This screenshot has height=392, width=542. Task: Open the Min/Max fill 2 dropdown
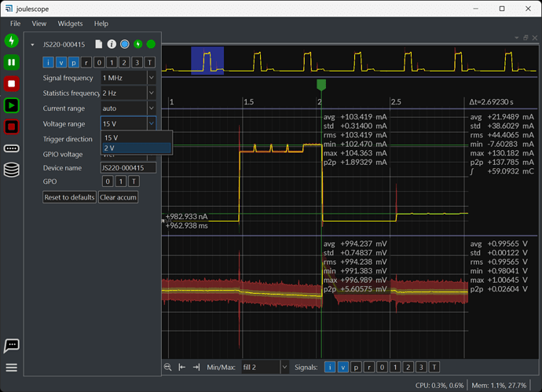click(265, 367)
